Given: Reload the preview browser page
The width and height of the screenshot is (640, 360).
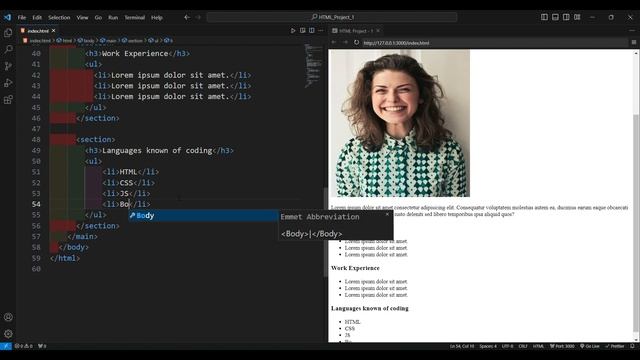Looking at the screenshot, I should point(356,42).
